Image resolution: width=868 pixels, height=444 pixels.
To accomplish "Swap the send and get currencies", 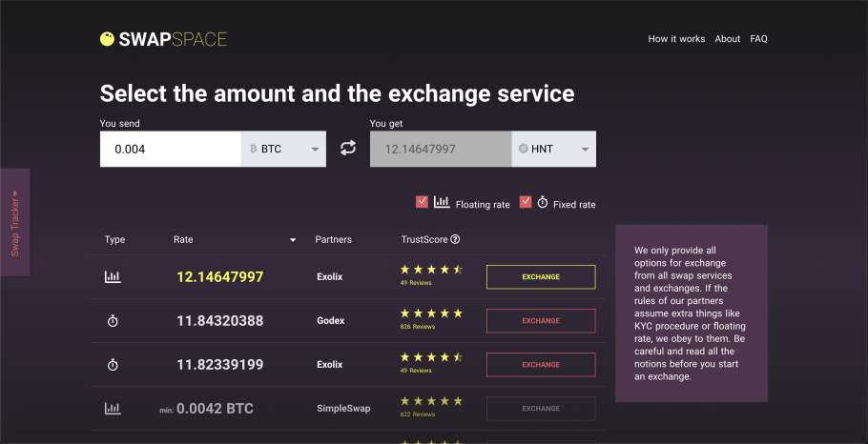I will pyautogui.click(x=347, y=149).
